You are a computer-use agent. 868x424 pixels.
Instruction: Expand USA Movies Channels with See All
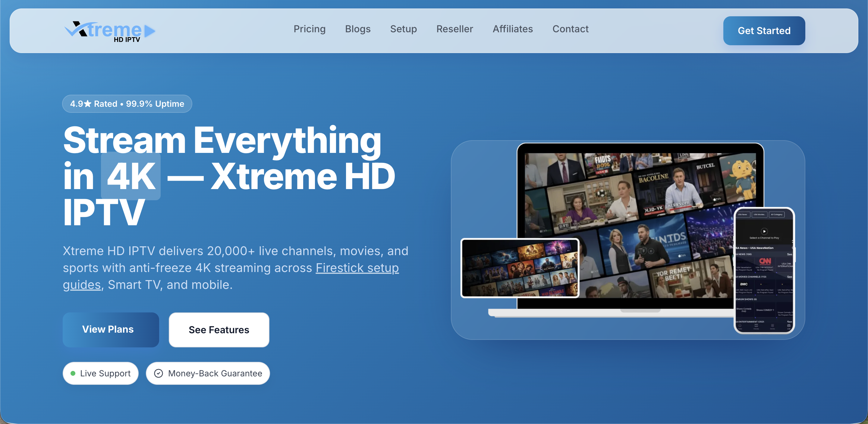coord(790,277)
